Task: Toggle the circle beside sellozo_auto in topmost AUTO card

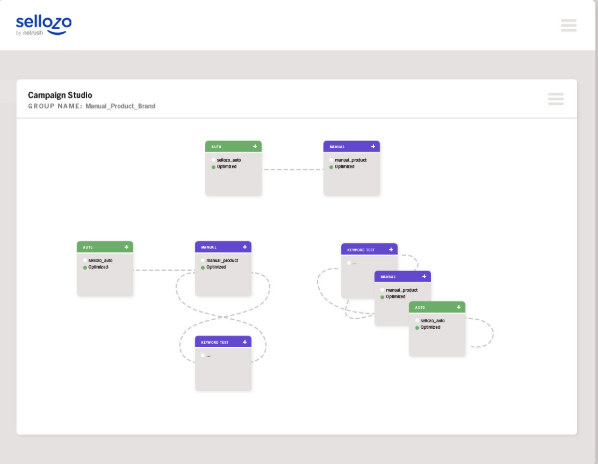Action: [213, 160]
